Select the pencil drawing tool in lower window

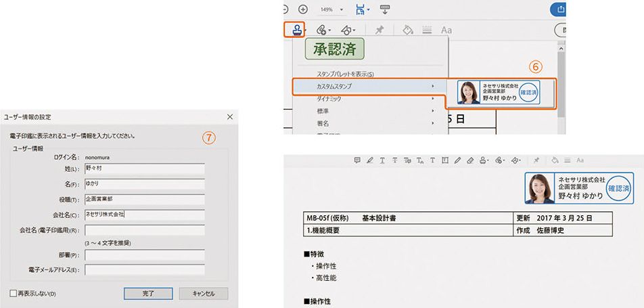pyautogui.click(x=457, y=160)
